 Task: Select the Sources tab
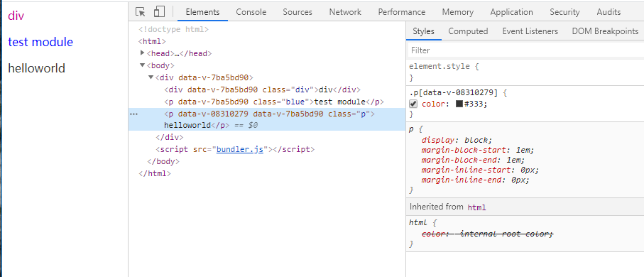coord(298,12)
